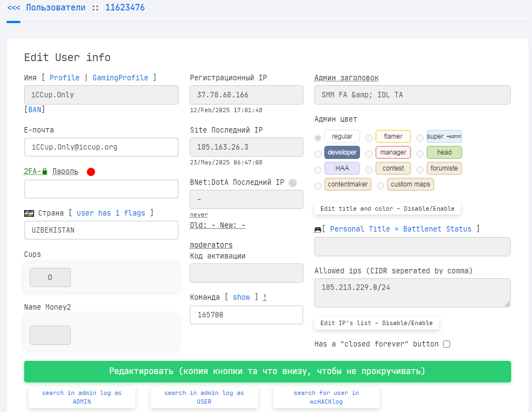Select the HAA admin color radio
The image size is (532, 412).
point(318,170)
